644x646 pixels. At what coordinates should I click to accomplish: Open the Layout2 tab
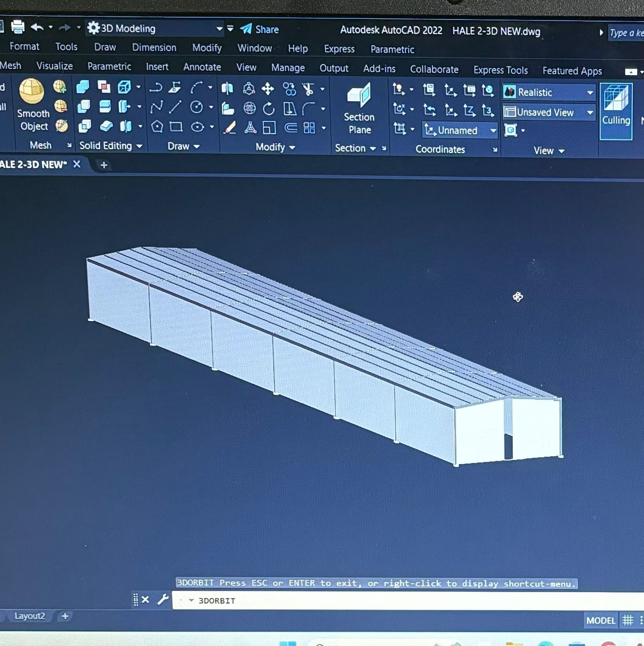pos(29,616)
